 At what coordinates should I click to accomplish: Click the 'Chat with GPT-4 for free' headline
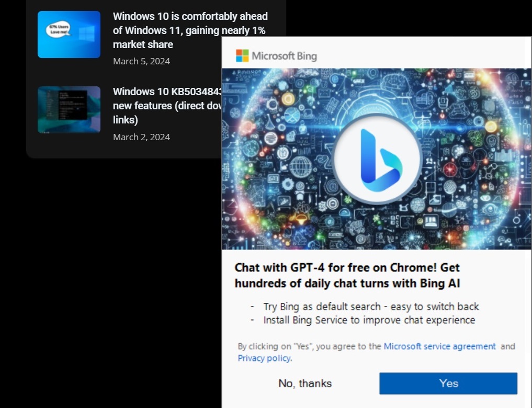click(x=347, y=275)
